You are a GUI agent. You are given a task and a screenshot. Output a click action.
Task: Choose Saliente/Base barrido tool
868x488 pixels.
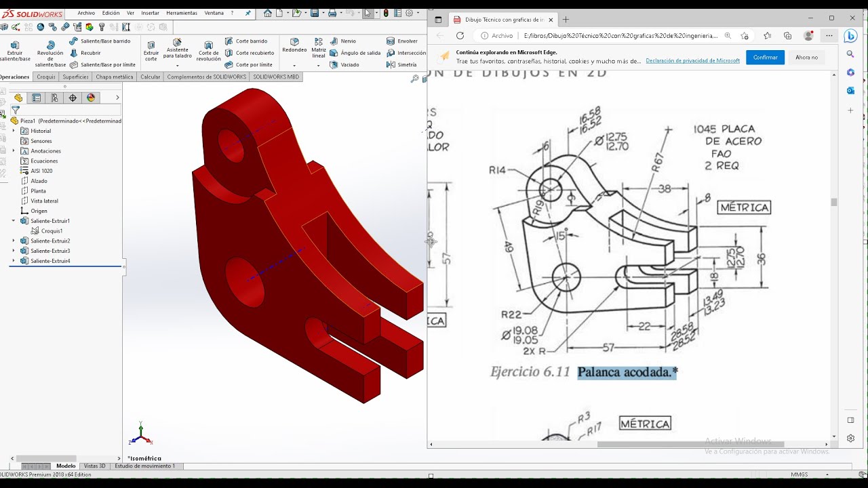(100, 41)
